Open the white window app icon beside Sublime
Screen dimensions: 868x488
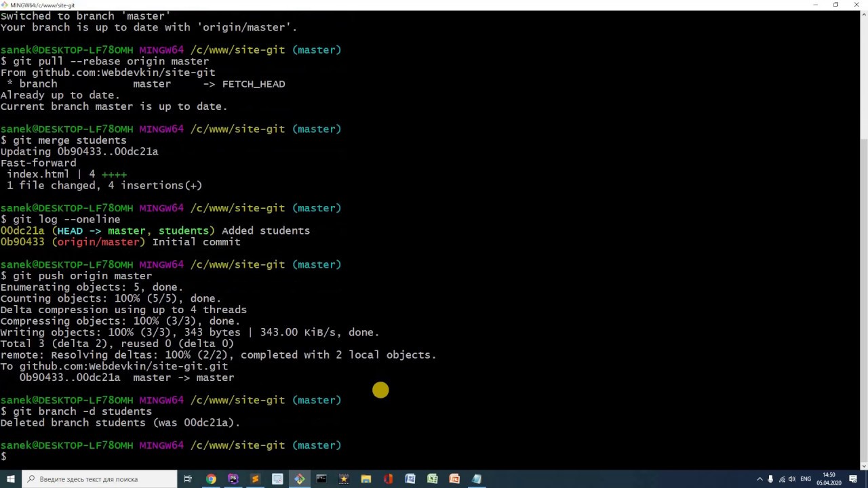[277, 479]
